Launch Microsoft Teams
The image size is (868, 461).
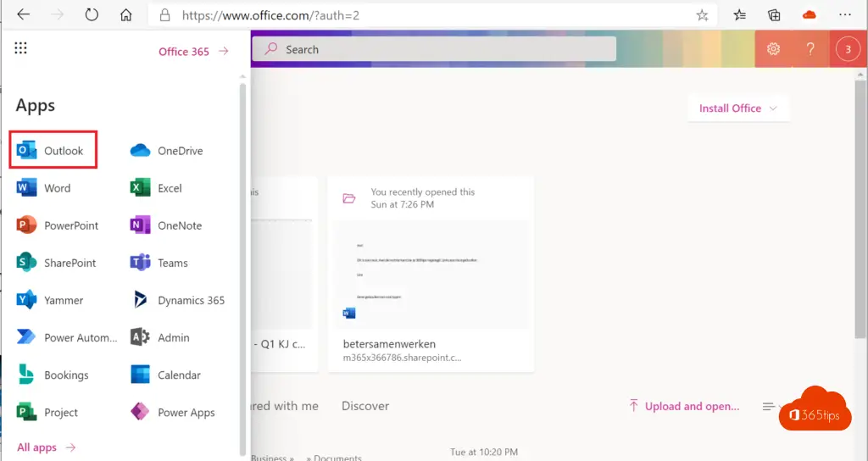click(x=159, y=263)
